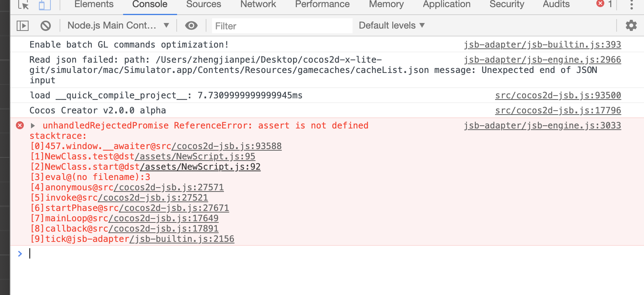Switch to the Sources tab
The height and width of the screenshot is (295, 644).
(x=204, y=4)
